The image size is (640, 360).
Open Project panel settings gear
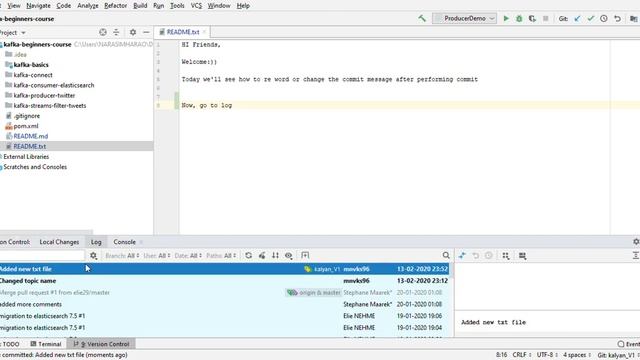click(x=133, y=32)
